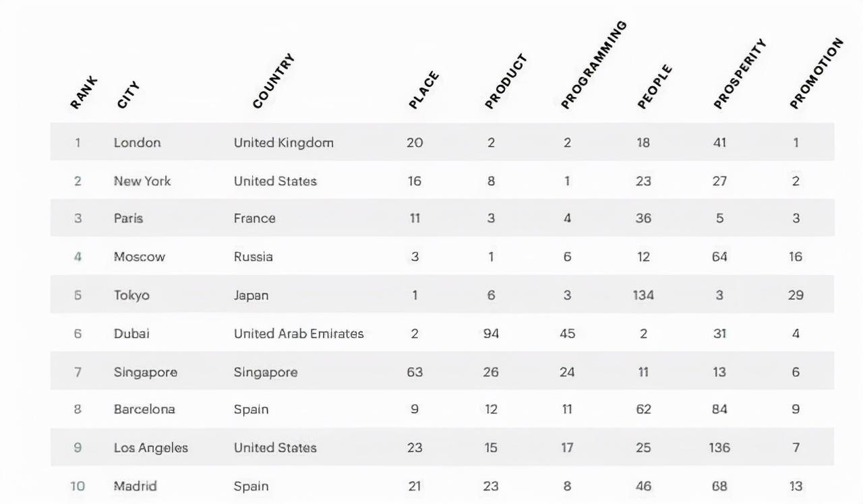This screenshot has width=863, height=504.
Task: Select the PROSPERITY column header
Action: pos(740,74)
